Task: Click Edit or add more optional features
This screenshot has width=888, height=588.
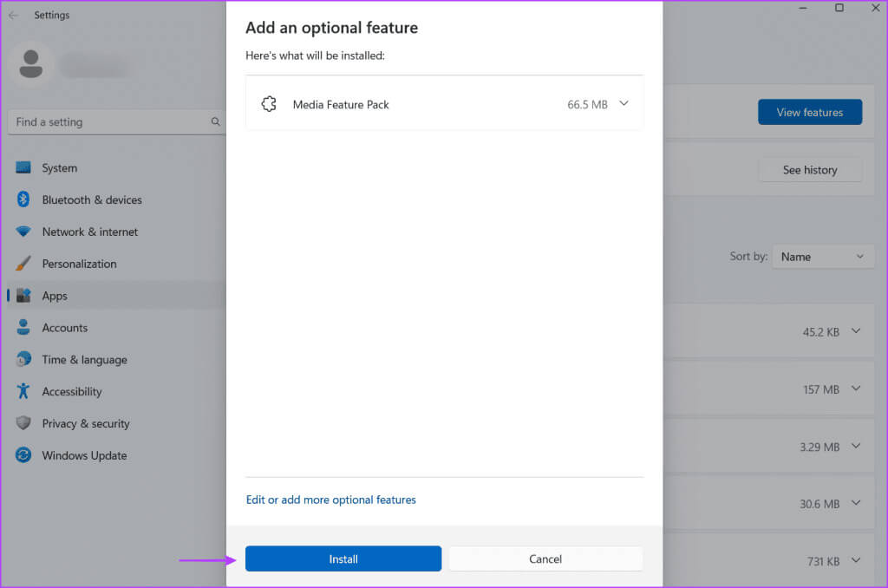Action: (x=330, y=500)
